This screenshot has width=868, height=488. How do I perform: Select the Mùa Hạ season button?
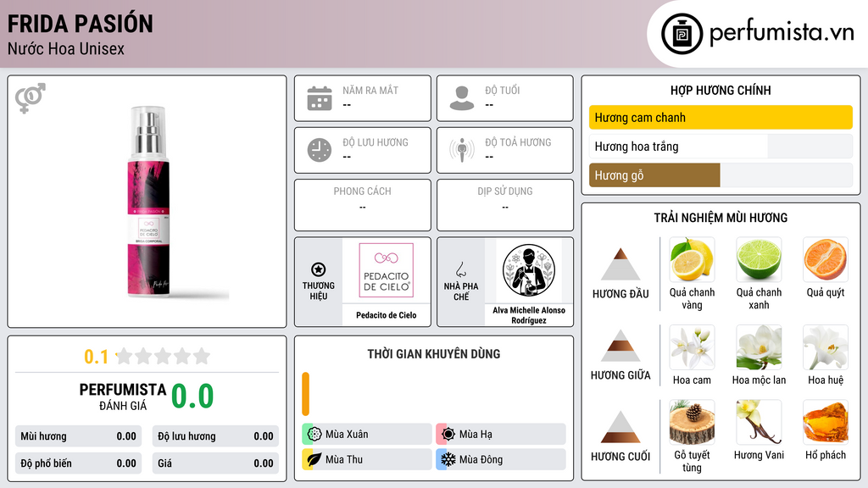501,435
